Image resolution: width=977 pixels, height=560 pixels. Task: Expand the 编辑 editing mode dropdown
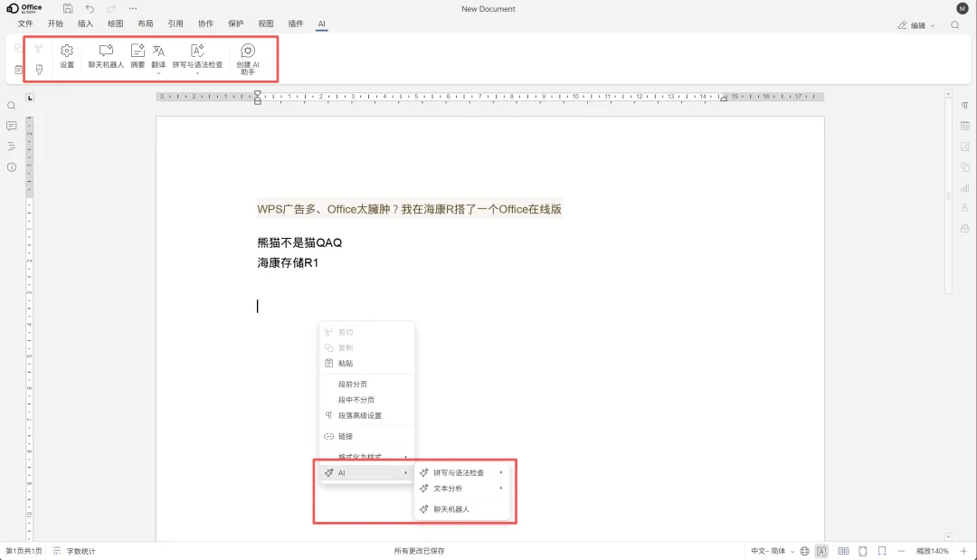coord(917,25)
